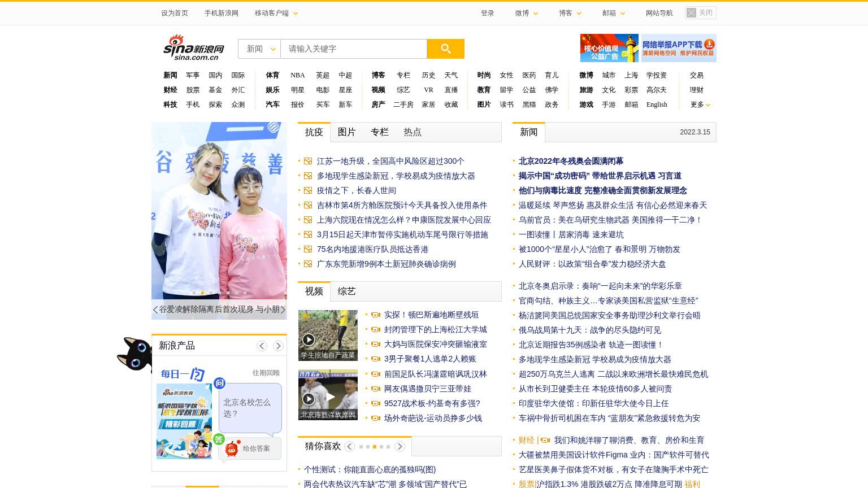This screenshot has height=488, width=868.
Task: Switch to the 综艺 tab
Action: (x=347, y=291)
